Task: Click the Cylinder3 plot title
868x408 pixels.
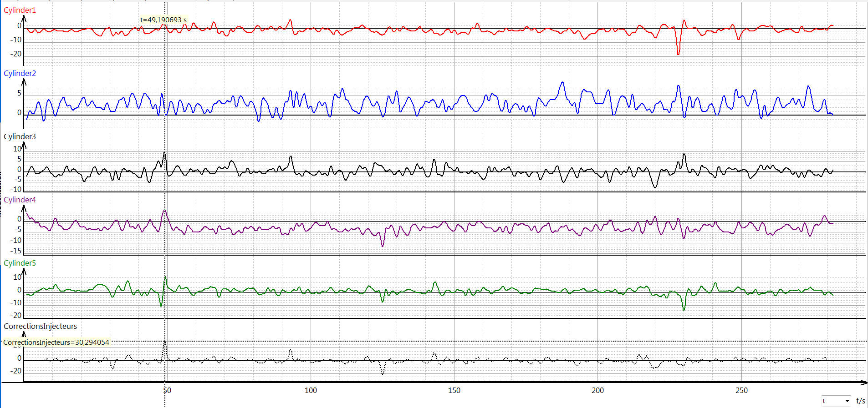Action: (20, 136)
